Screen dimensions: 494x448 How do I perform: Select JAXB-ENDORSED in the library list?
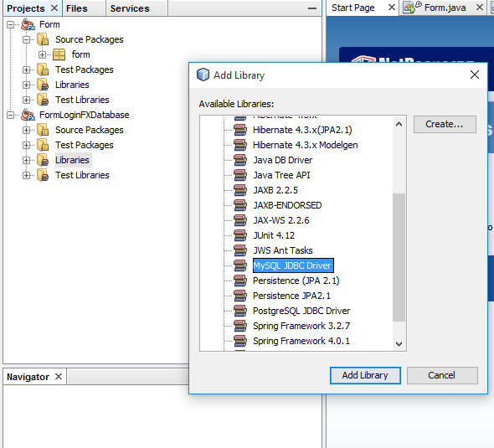coord(287,205)
